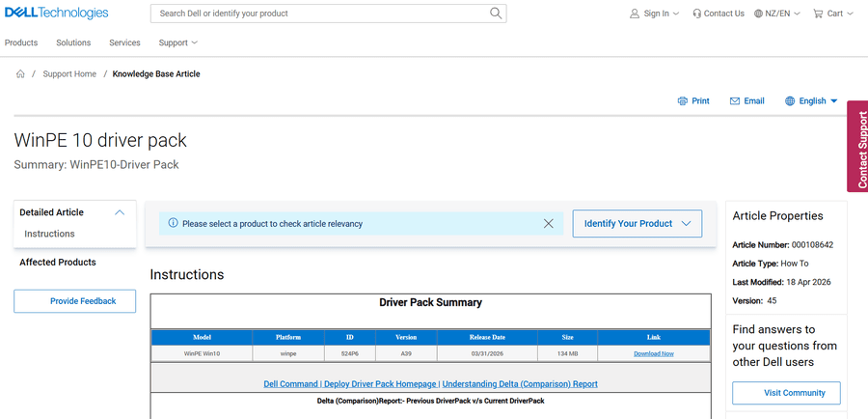The width and height of the screenshot is (868, 419).
Task: Click the Driver Pack Summary heading
Action: [431, 302]
